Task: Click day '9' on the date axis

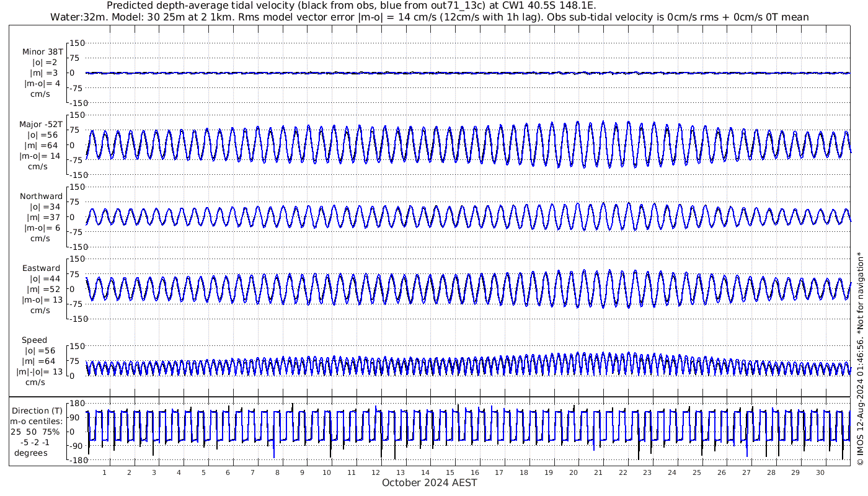Action: click(302, 472)
